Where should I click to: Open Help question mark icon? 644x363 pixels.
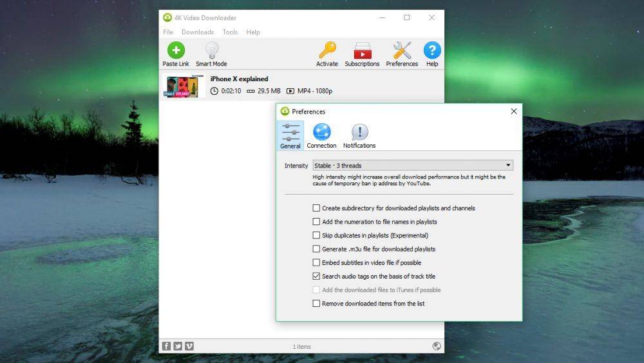pos(432,50)
